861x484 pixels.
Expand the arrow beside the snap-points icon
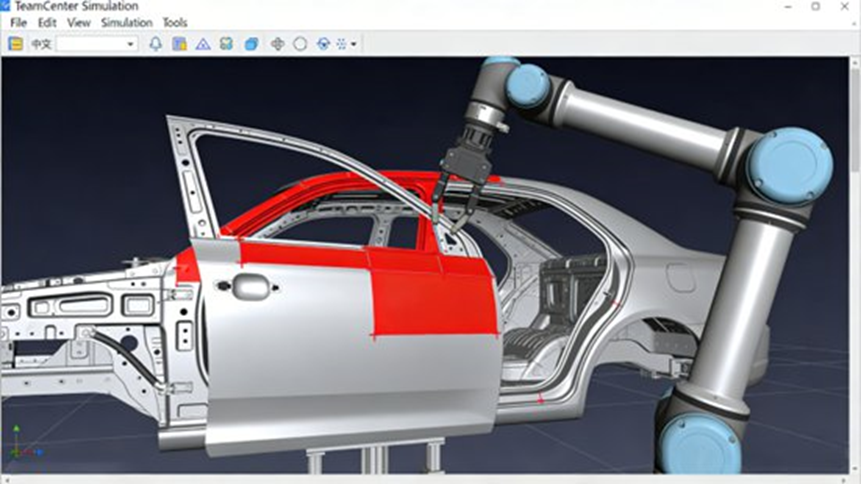coord(354,44)
